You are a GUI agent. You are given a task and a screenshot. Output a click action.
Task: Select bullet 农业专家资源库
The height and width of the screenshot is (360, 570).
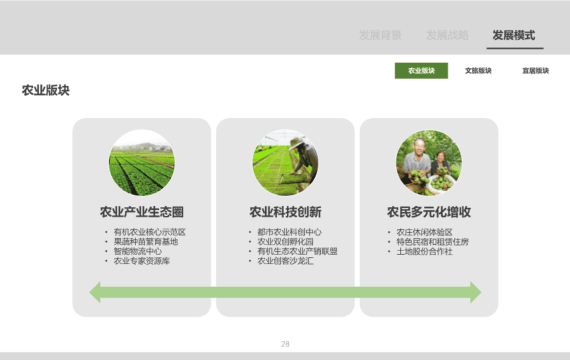point(142,261)
